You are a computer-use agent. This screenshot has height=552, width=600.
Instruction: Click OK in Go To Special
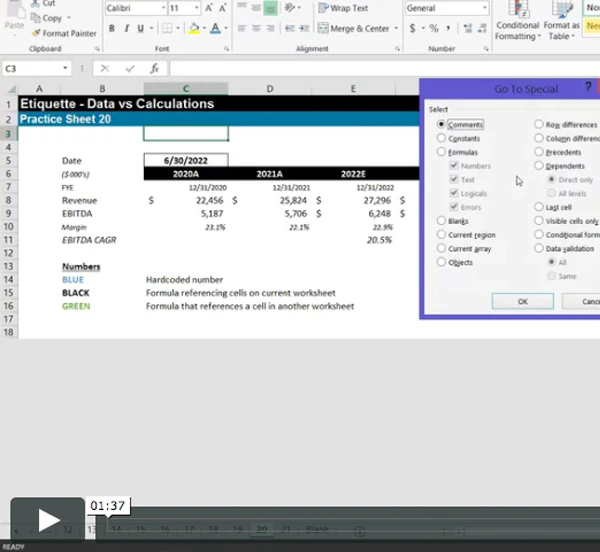click(x=523, y=301)
